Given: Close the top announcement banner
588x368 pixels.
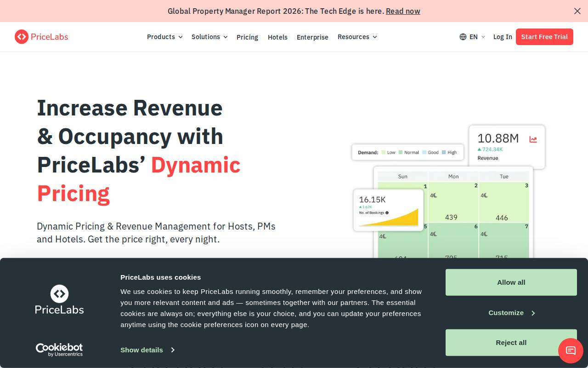Looking at the screenshot, I should click(577, 11).
